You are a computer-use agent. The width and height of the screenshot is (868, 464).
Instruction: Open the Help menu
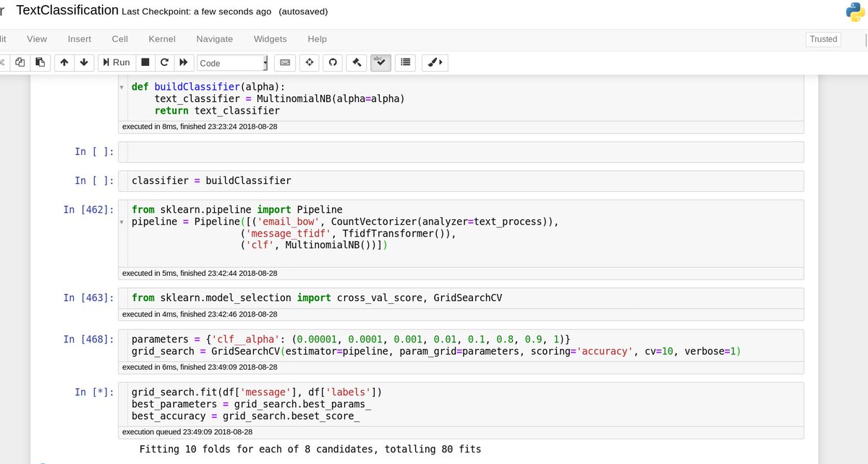point(317,39)
